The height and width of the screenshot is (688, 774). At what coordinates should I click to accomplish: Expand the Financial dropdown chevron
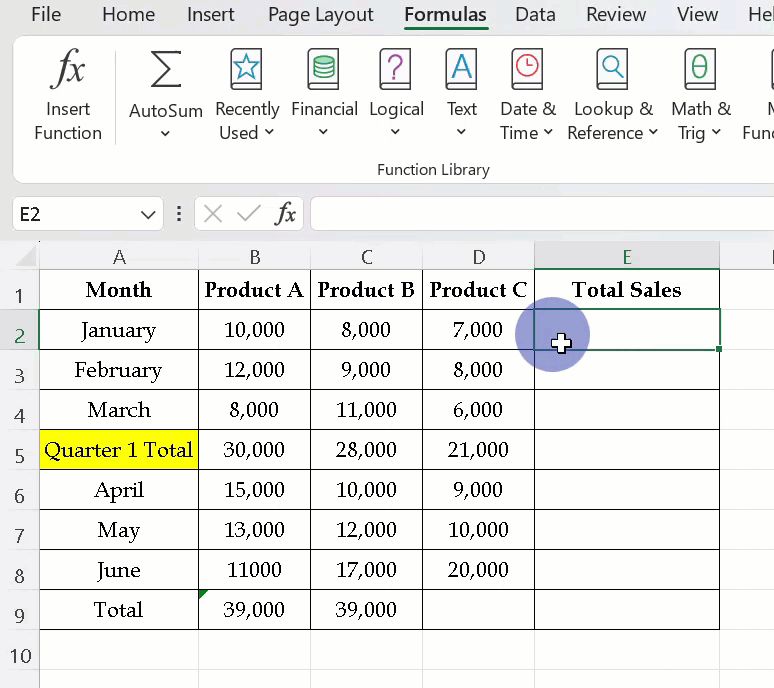323,132
